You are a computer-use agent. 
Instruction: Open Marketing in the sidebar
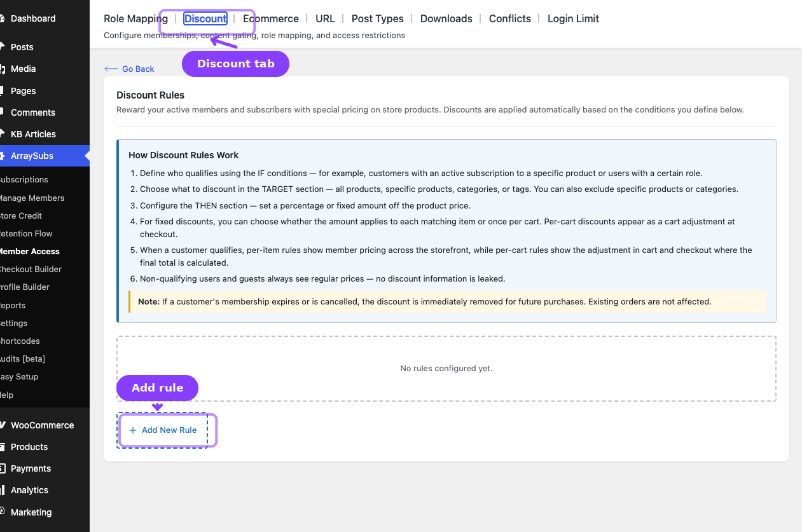[45, 512]
